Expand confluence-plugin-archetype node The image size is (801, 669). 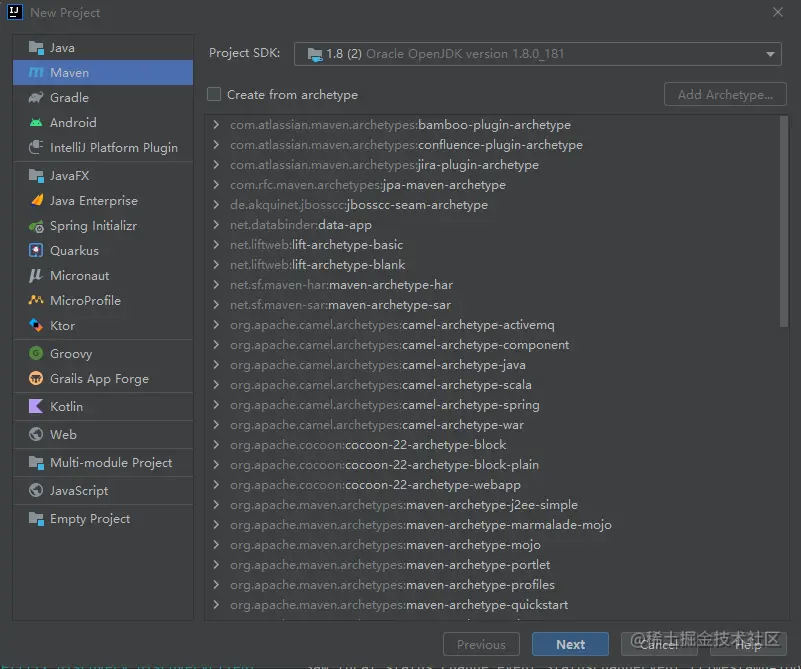click(x=216, y=145)
